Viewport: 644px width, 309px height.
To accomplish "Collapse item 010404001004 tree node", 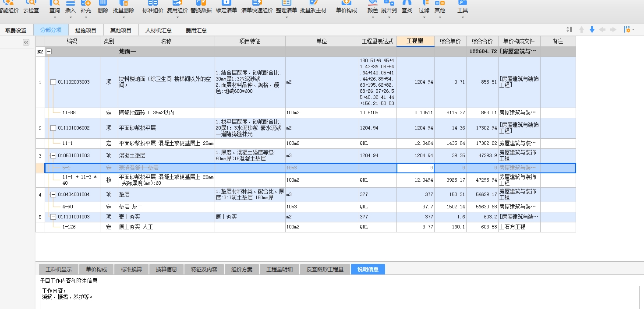I will click(53, 195).
